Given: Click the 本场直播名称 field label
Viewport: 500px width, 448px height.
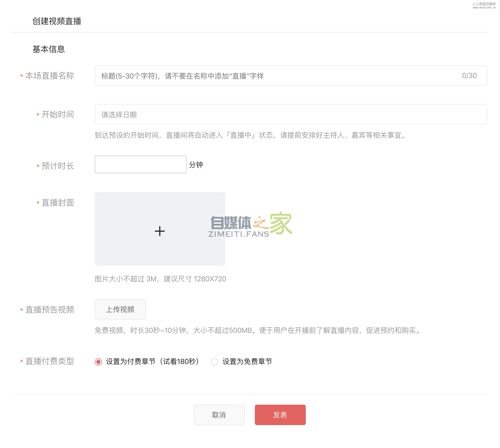Looking at the screenshot, I should point(50,76).
